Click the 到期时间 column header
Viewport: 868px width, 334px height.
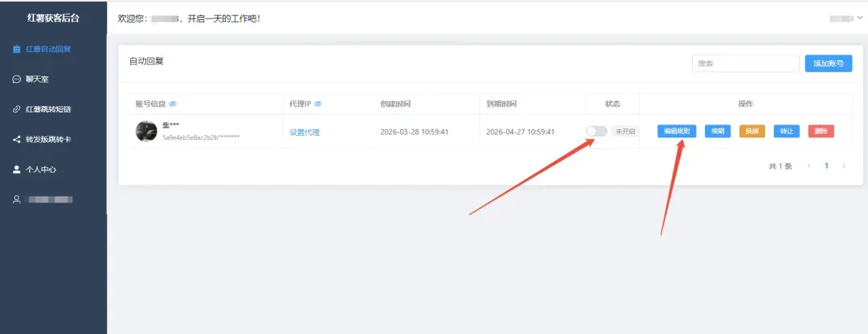pos(501,104)
